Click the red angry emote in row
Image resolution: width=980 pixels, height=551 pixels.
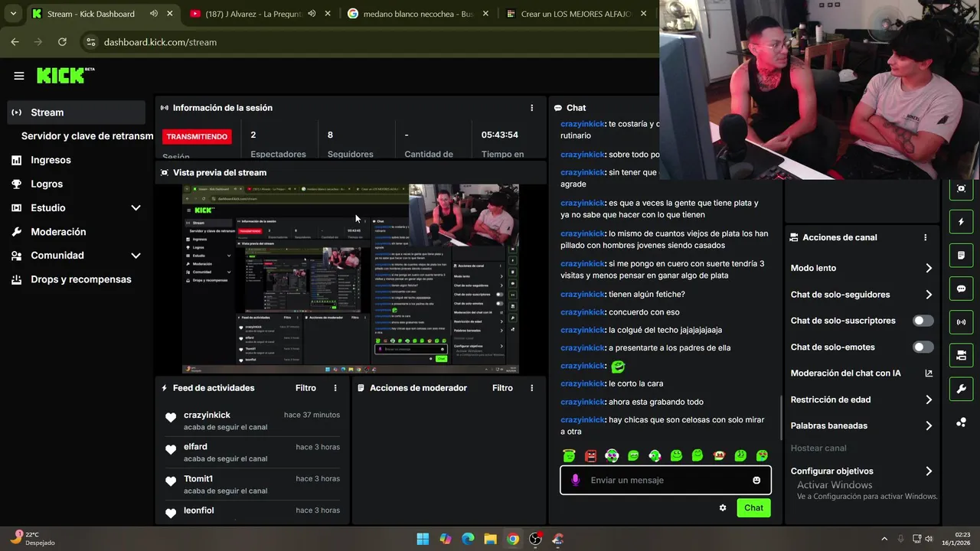click(590, 455)
